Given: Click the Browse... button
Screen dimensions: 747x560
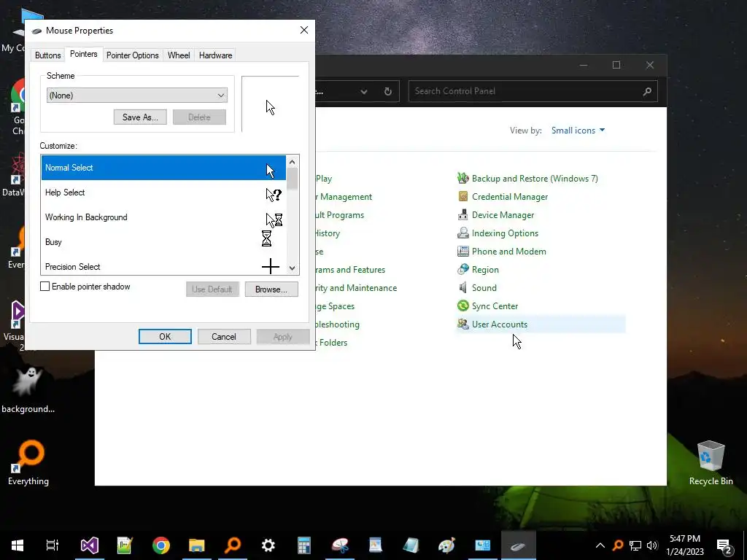Looking at the screenshot, I should [271, 289].
